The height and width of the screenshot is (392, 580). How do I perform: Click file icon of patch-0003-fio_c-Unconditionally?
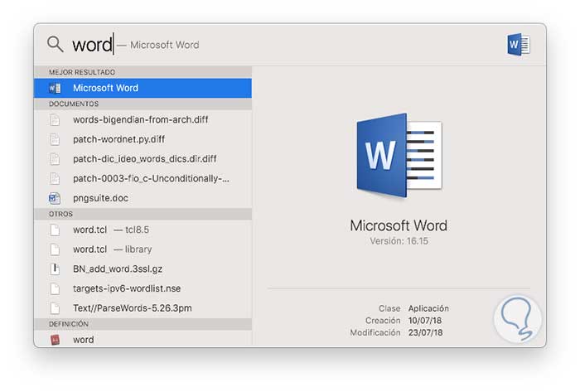(x=55, y=179)
